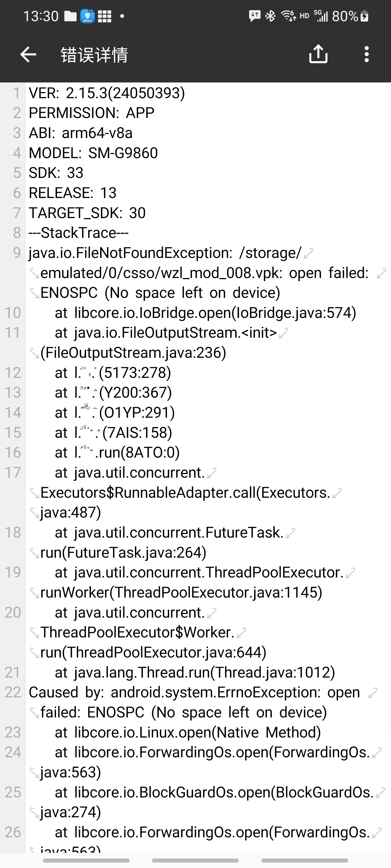Tap the blue app notification icon
The height and width of the screenshot is (868, 391).
(87, 16)
